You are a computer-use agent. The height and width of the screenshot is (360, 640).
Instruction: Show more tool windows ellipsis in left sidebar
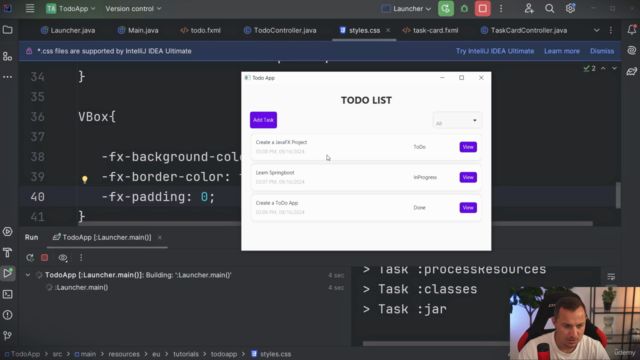coord(7,77)
